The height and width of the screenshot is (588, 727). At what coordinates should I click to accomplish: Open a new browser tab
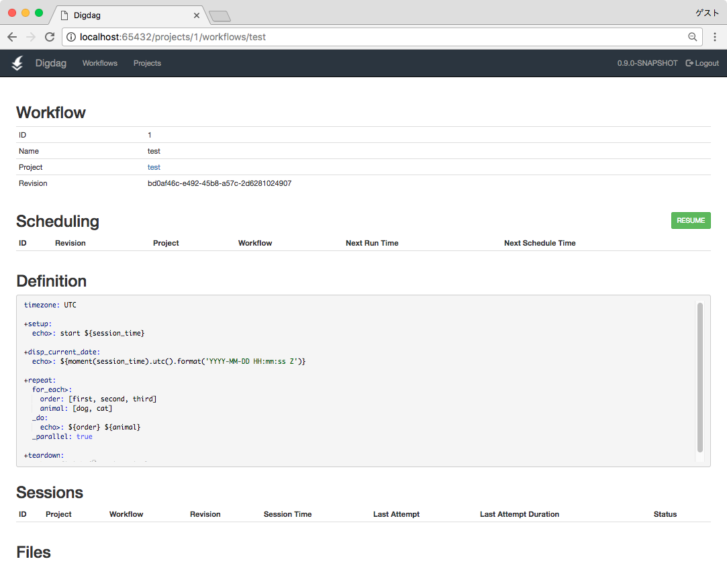point(220,15)
